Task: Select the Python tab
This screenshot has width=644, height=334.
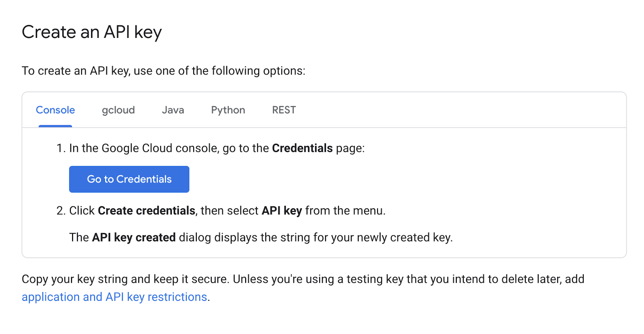Action: tap(228, 110)
